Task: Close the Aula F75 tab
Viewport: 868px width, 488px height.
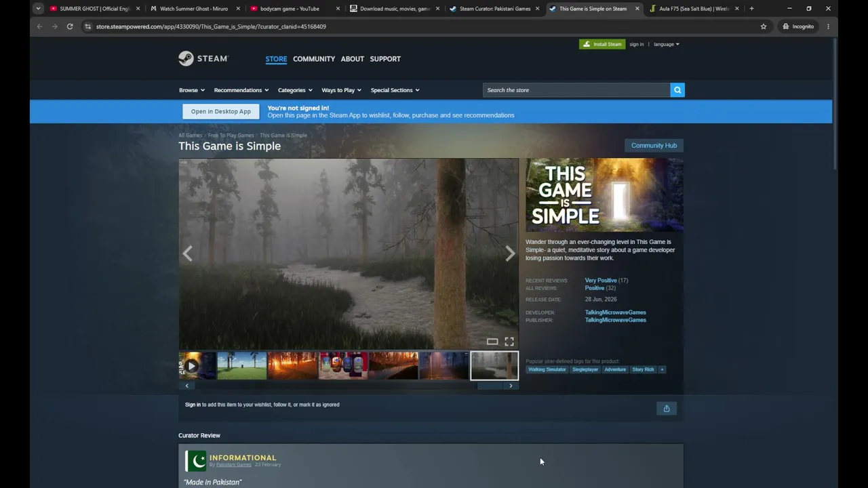Action: coord(736,9)
